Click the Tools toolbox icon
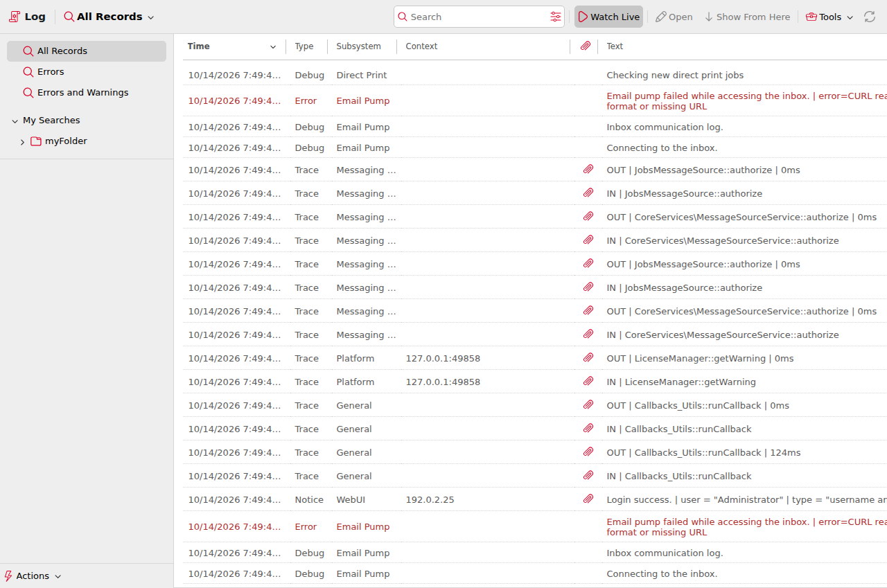 click(x=811, y=17)
